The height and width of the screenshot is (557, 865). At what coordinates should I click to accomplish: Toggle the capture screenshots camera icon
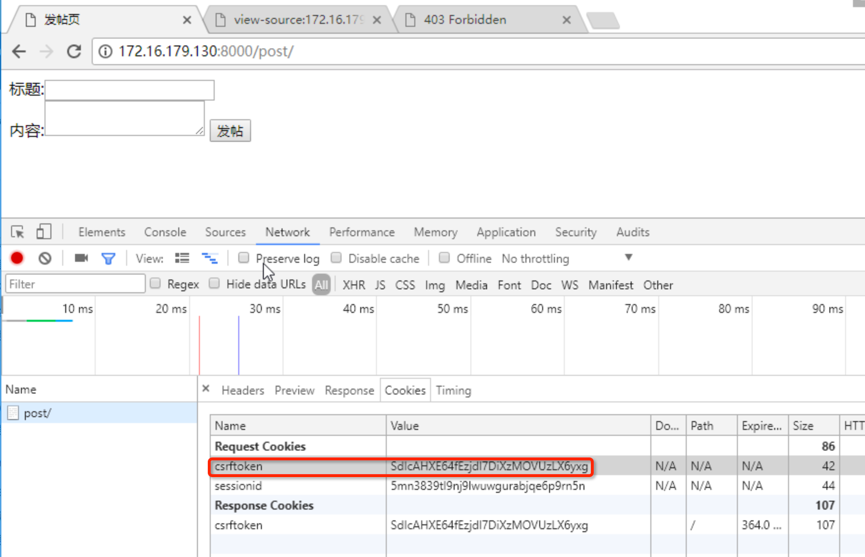coord(81,258)
